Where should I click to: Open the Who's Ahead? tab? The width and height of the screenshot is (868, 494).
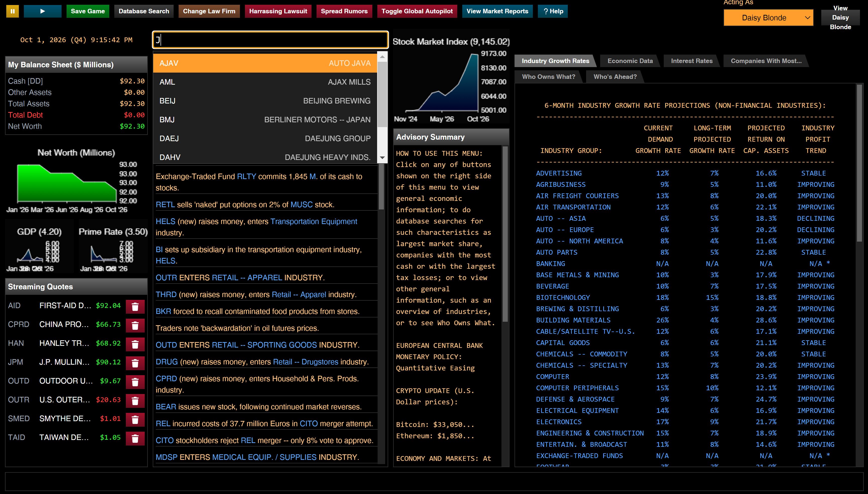(615, 77)
